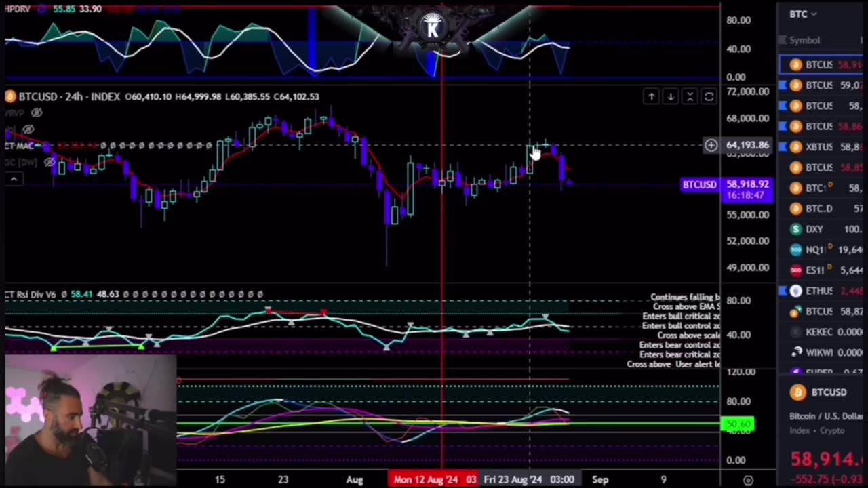The height and width of the screenshot is (488, 868).
Task: Click the HPDRV indicator legend label
Action: coord(16,9)
